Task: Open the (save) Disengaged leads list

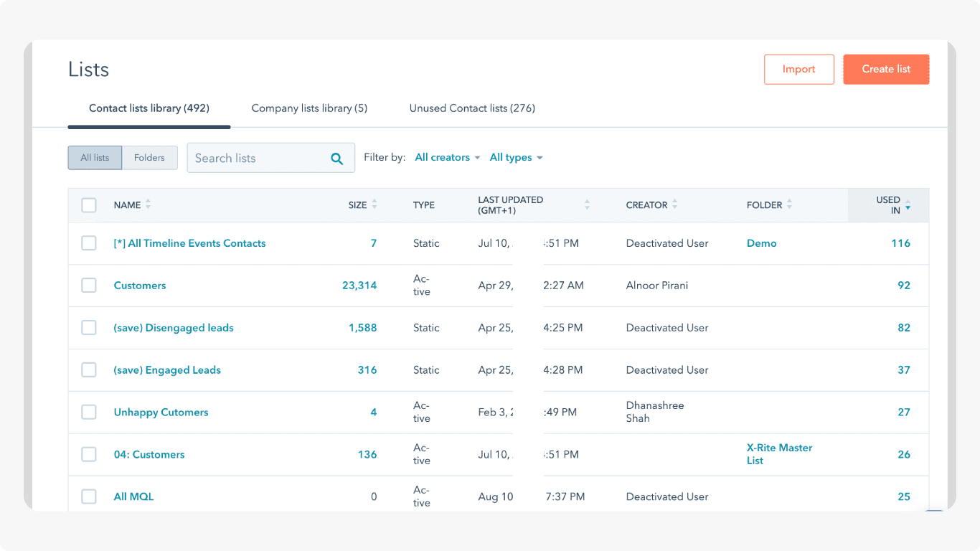Action: click(174, 328)
